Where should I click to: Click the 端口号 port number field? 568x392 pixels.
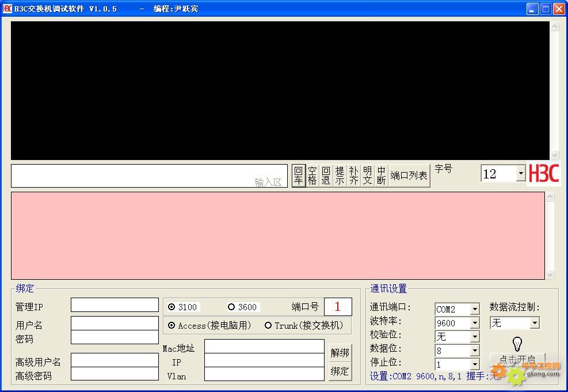pos(338,306)
